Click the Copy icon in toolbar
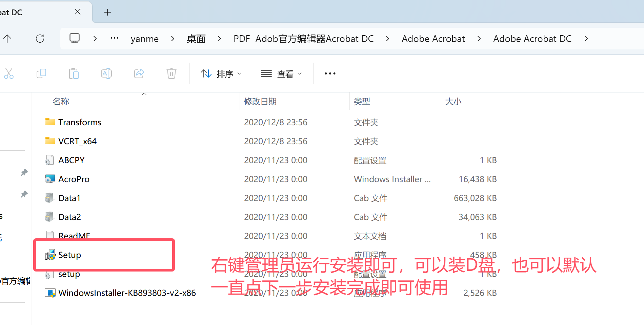 (x=41, y=73)
